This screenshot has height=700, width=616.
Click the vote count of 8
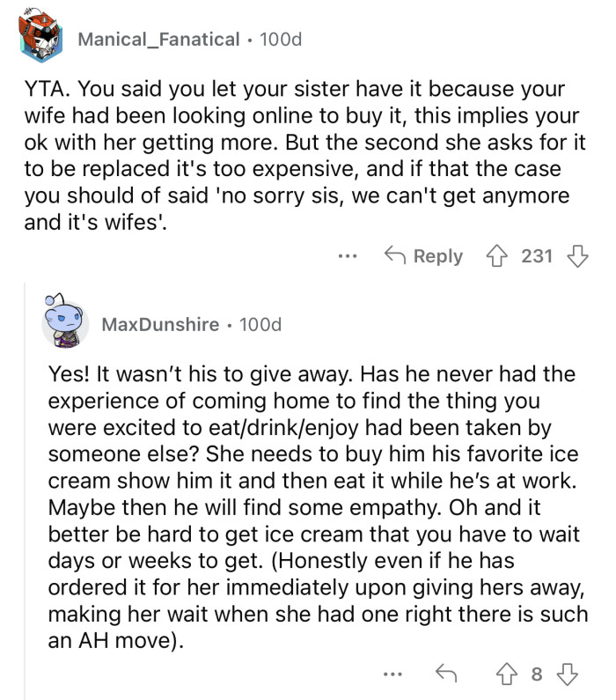(537, 675)
